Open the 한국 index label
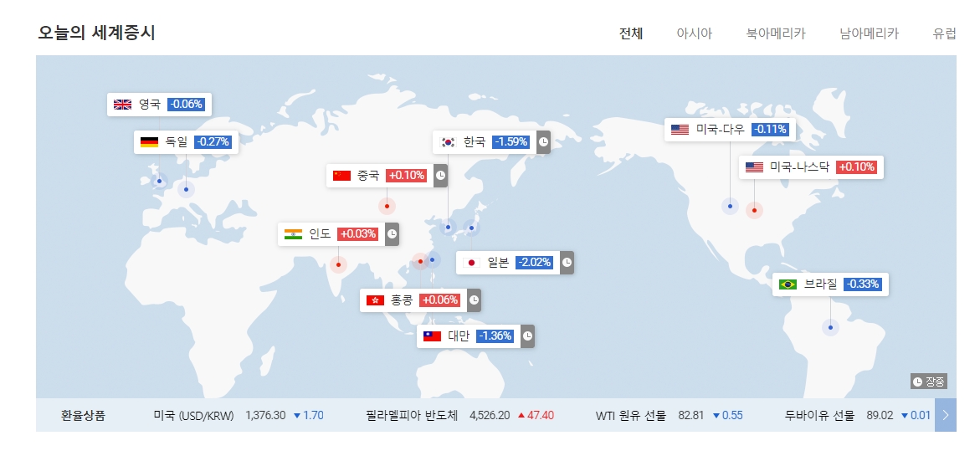980x456 pixels. [x=475, y=141]
